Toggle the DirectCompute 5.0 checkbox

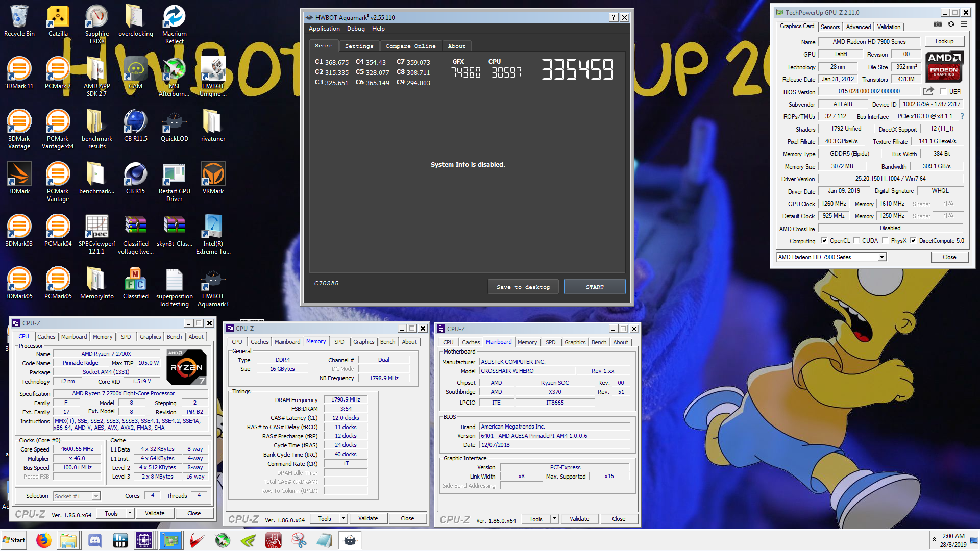tap(913, 241)
